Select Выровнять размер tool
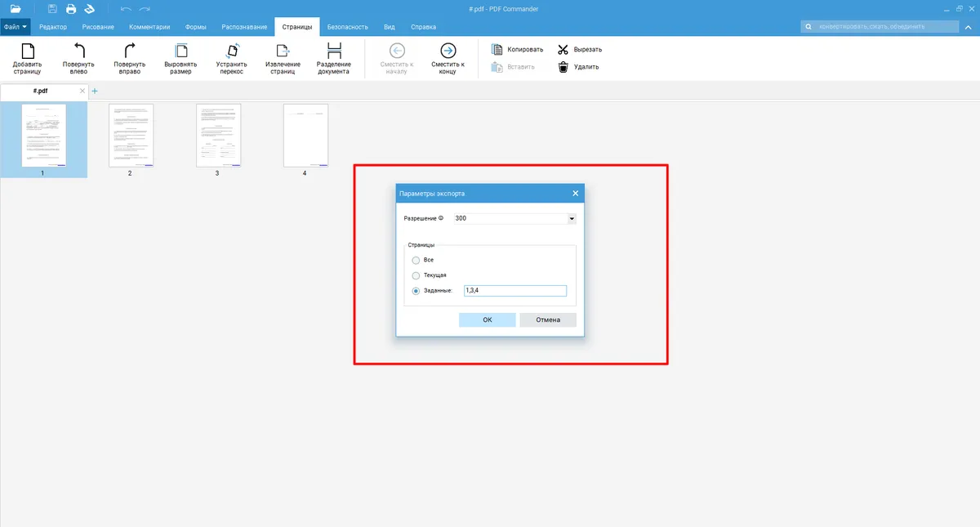This screenshot has width=980, height=527. pyautogui.click(x=180, y=58)
